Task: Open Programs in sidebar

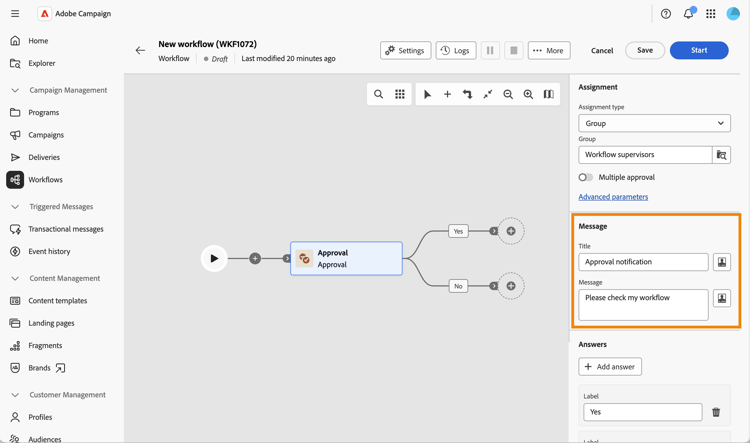Action: [44, 112]
